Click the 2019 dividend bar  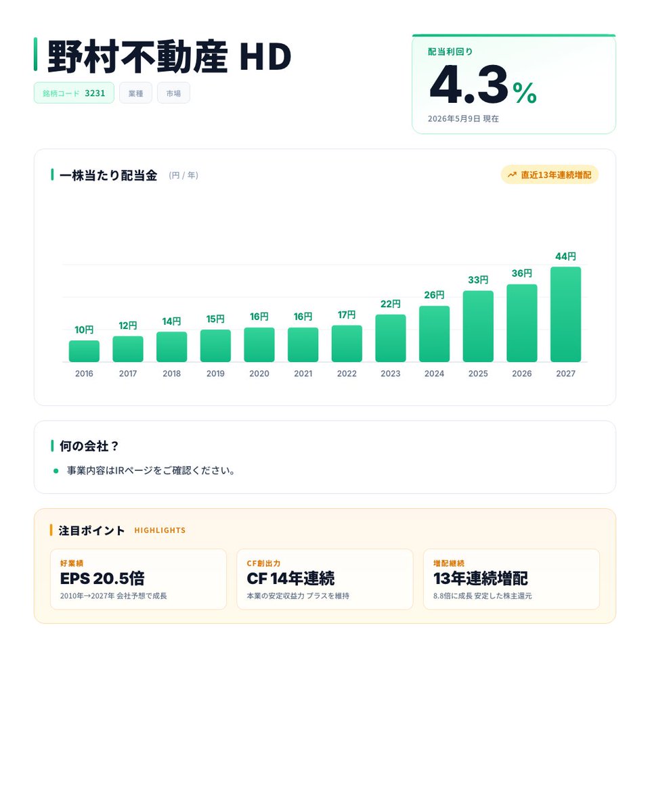coord(215,346)
